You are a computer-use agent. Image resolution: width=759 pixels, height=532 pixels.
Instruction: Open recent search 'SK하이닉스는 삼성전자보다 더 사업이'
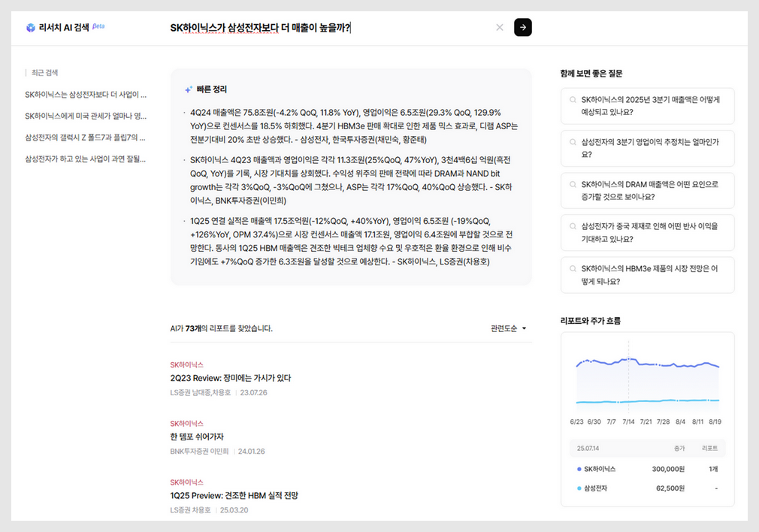point(86,95)
